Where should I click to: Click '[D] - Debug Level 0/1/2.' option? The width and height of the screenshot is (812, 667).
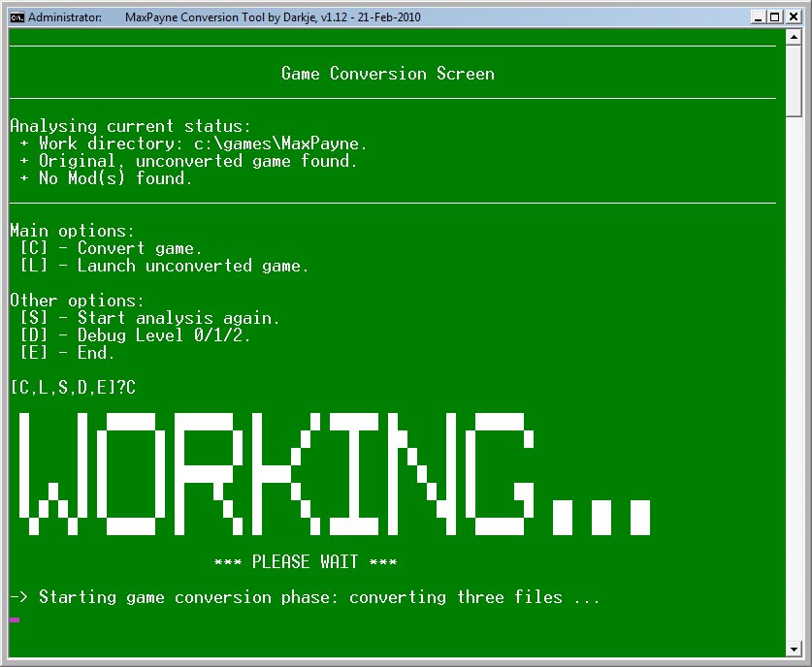coord(136,335)
